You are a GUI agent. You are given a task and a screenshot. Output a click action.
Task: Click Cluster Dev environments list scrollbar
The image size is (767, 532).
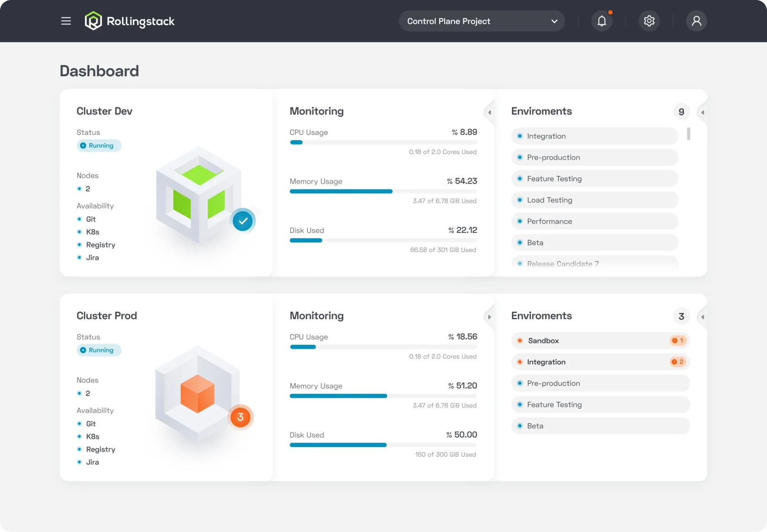688,134
